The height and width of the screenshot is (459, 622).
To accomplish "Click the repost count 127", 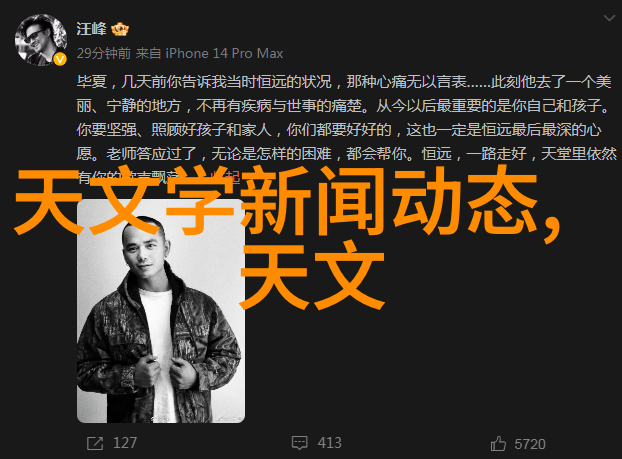I will tap(125, 443).
